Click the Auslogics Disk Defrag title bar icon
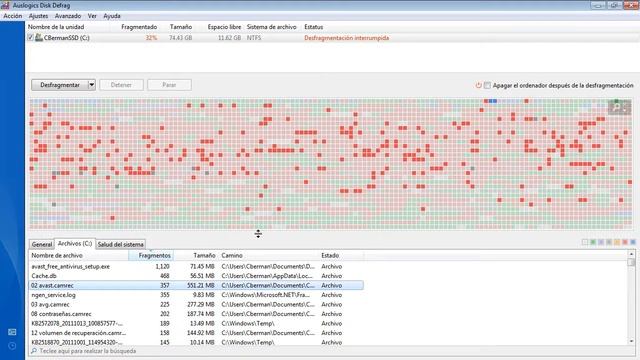 [5, 5]
